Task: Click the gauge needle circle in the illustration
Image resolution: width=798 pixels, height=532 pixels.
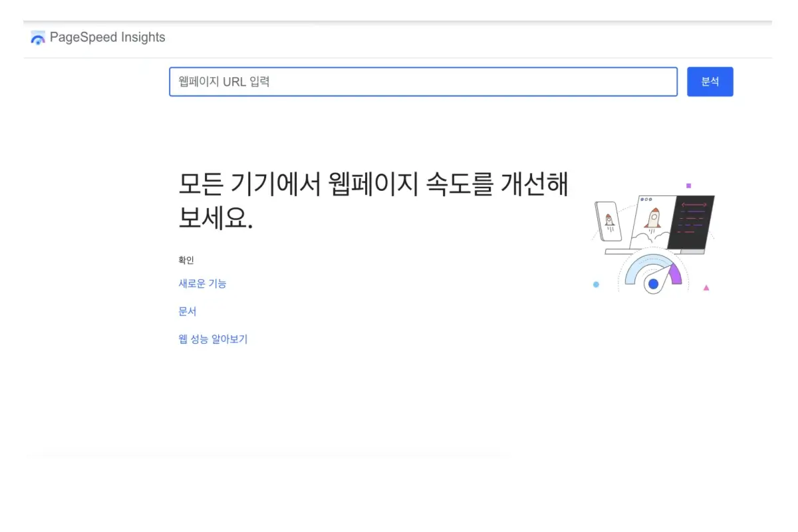Action: [x=654, y=285]
